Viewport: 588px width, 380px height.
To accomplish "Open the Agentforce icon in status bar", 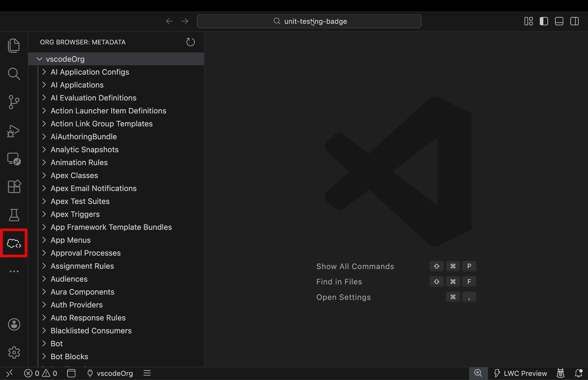I will (x=560, y=373).
